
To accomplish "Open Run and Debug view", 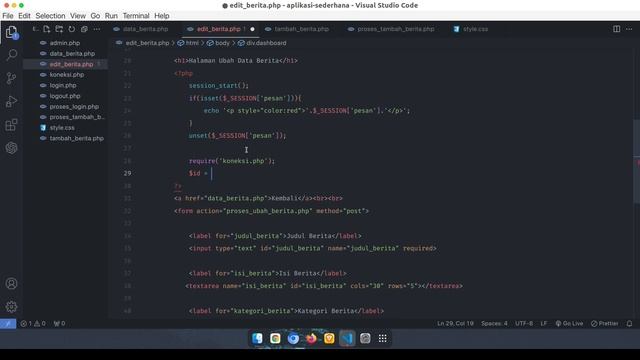I will point(11,101).
